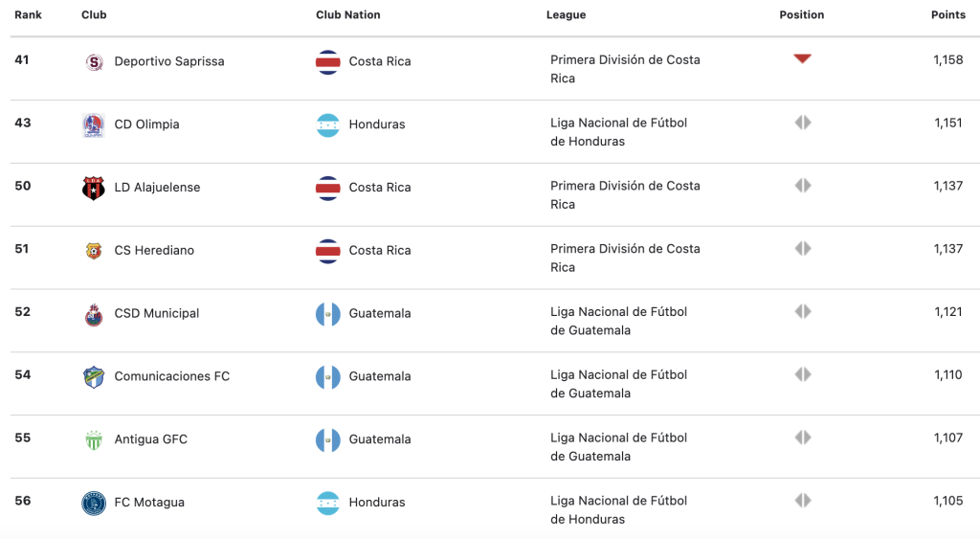Click the red down arrow for Saprissa
The height and width of the screenshot is (539, 980).
803,58
